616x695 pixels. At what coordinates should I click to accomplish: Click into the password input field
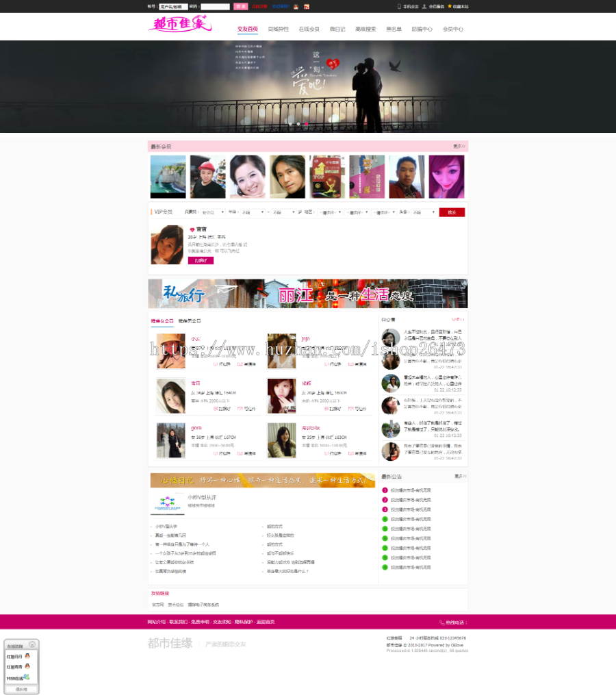pyautogui.click(x=215, y=7)
